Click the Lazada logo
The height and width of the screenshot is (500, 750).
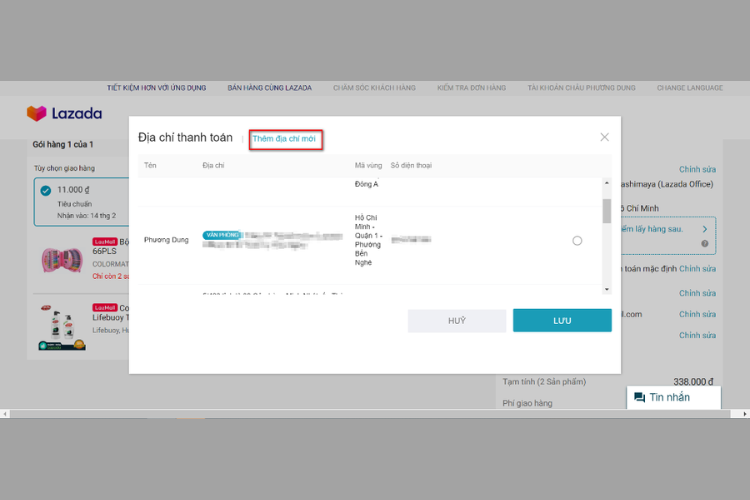click(x=64, y=113)
